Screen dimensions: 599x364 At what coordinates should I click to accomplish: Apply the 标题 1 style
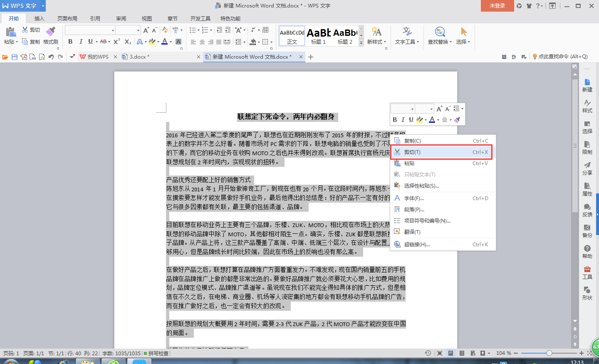319,36
